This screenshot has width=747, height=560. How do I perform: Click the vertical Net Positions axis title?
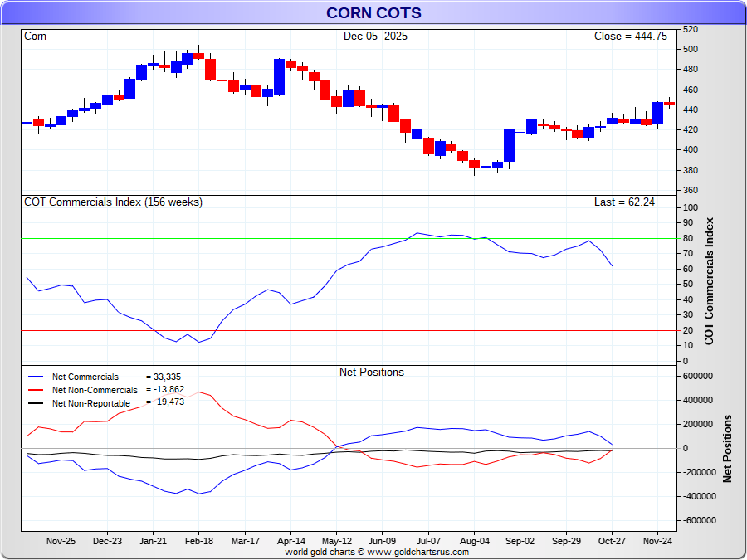point(728,448)
